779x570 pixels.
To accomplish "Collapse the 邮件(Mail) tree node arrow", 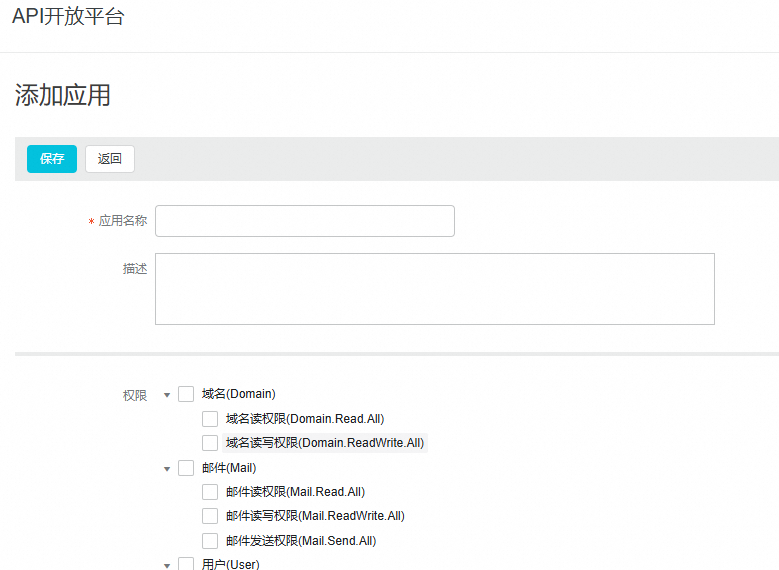I will tap(167, 468).
